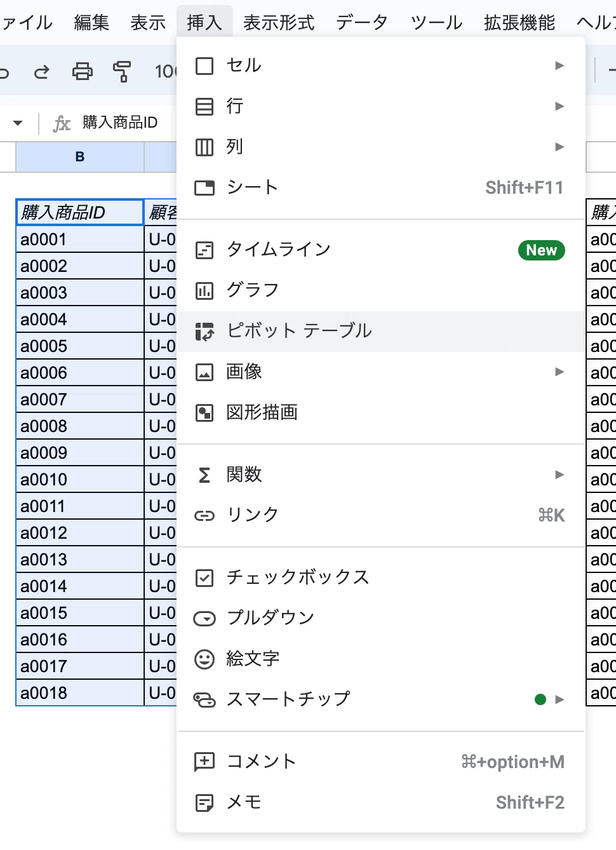Click the プルダウン dropdown chip icon
Screen dimensions: 616x850
click(204, 618)
